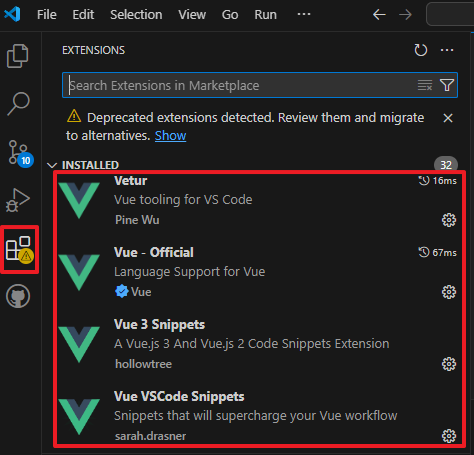
Task: Click the Vetur extension logo
Action: click(79, 200)
